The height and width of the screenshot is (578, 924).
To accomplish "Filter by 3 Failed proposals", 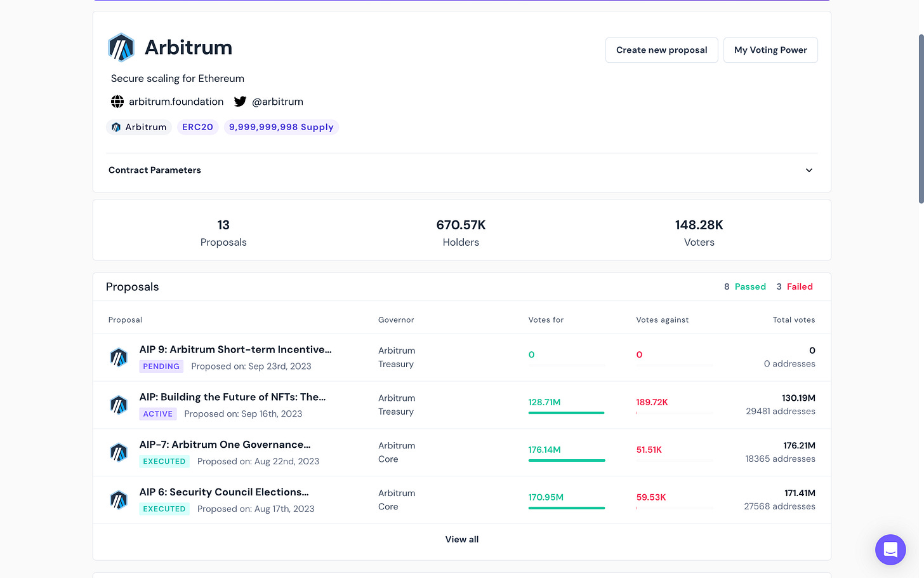I will pyautogui.click(x=795, y=287).
